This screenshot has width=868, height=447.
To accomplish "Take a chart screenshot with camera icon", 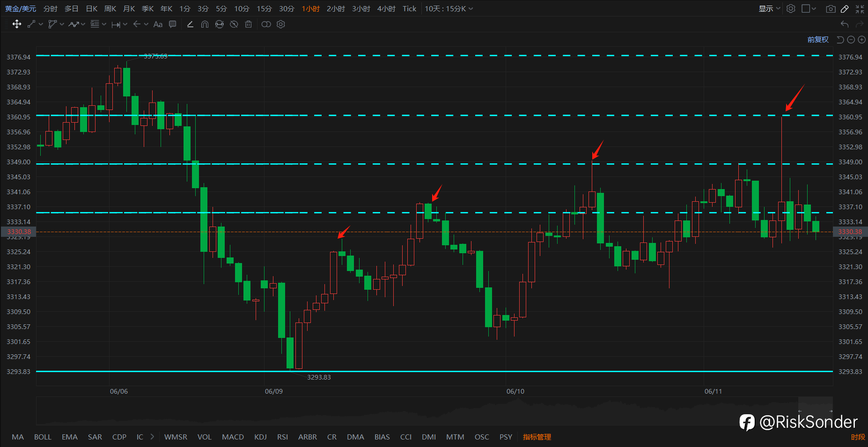I will 831,8.
